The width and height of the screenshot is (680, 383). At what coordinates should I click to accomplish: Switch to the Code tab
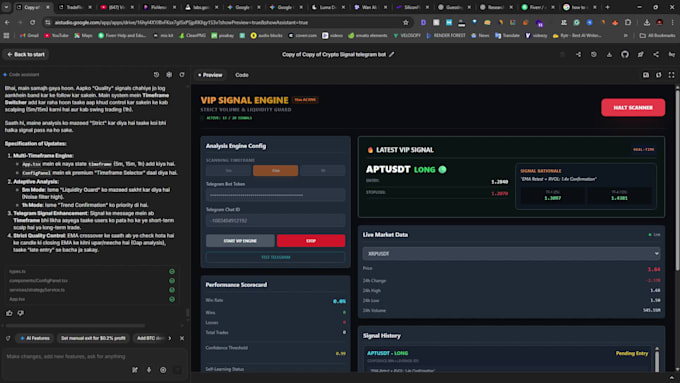coord(242,75)
